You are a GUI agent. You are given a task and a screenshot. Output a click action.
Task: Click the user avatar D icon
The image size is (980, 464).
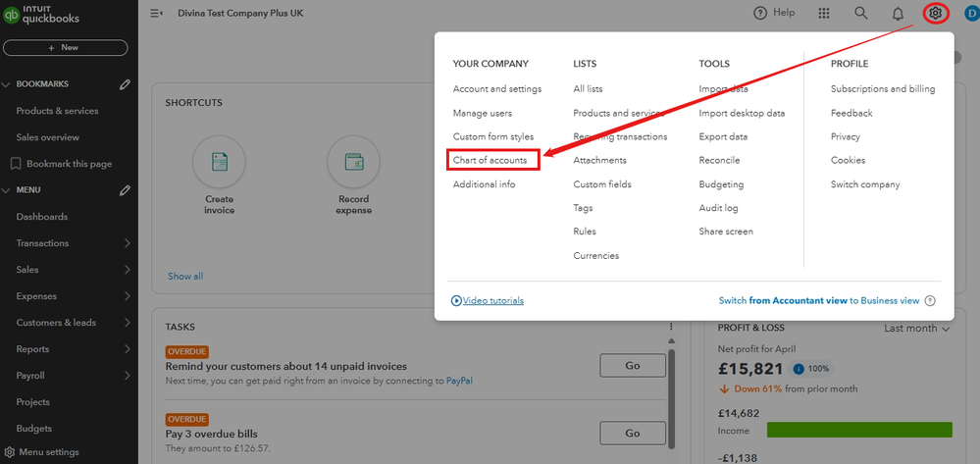click(x=972, y=13)
